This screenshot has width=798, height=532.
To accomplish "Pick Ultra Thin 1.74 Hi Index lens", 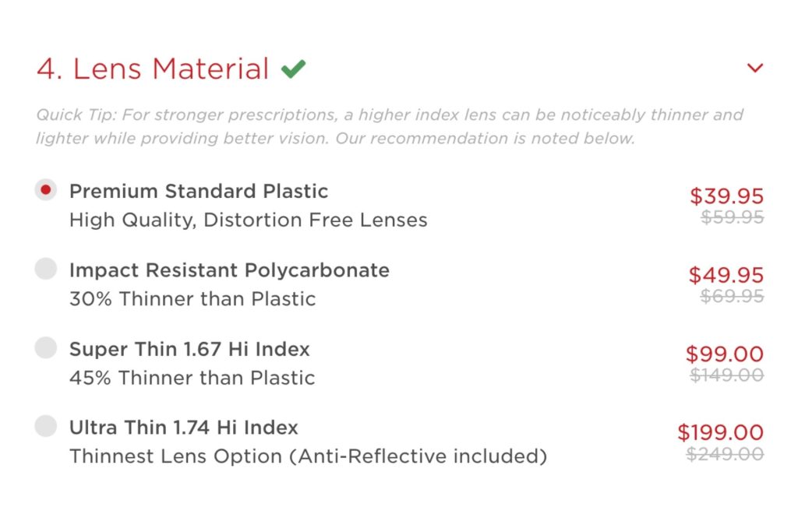I will (45, 426).
